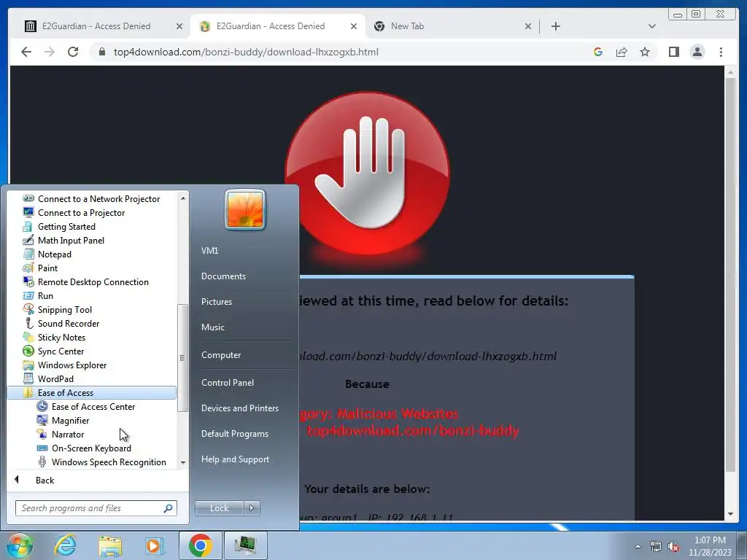Open Devices and Printers
Viewport: 747px width, 560px height.
[239, 408]
